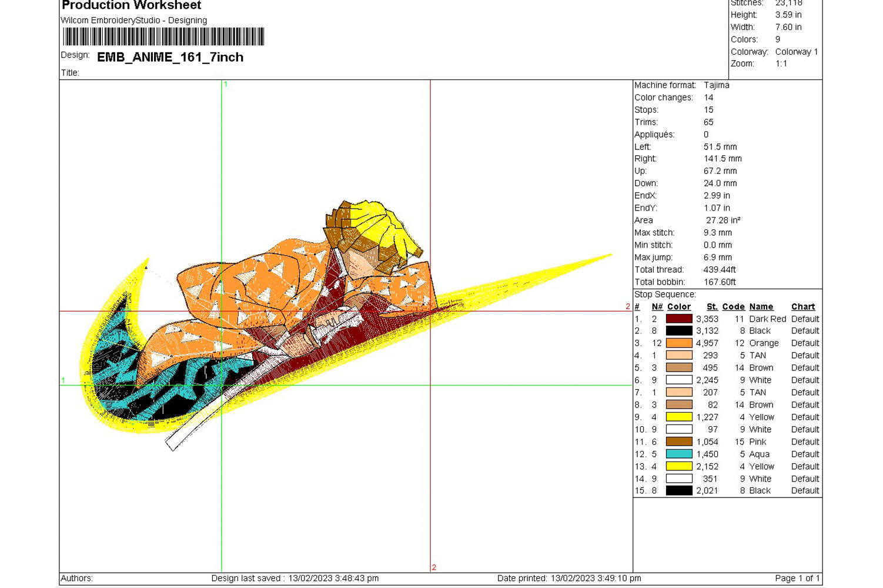Choose the Pink-named swatch in stop 11
This screenshot has height=588, width=883.
click(x=679, y=442)
